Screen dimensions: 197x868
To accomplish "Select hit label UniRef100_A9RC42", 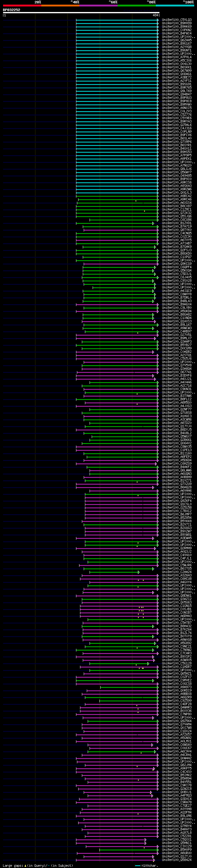I will pyautogui.click(x=177, y=196).
